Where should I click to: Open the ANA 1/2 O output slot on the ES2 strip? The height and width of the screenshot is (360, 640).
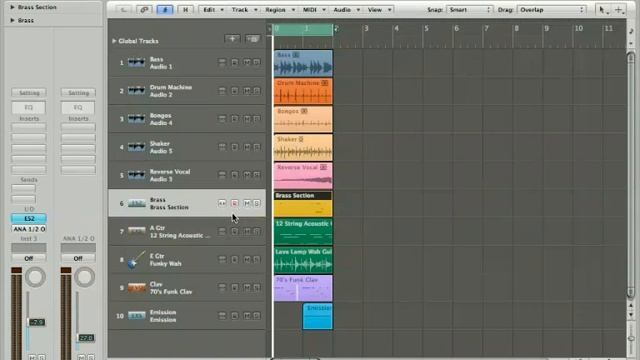click(x=29, y=229)
